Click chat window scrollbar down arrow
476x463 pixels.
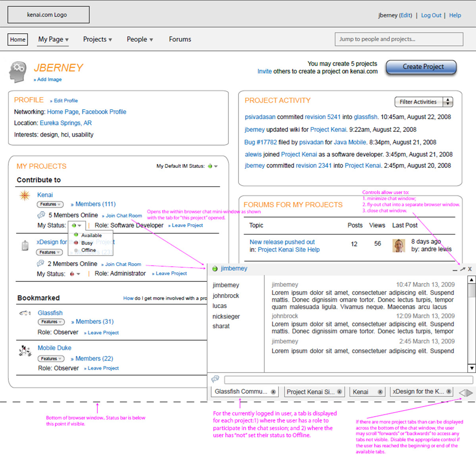pos(472,368)
